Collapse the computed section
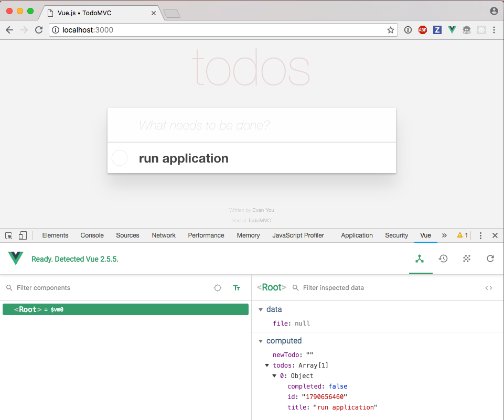Image resolution: width=504 pixels, height=420 pixels. pyautogui.click(x=261, y=341)
